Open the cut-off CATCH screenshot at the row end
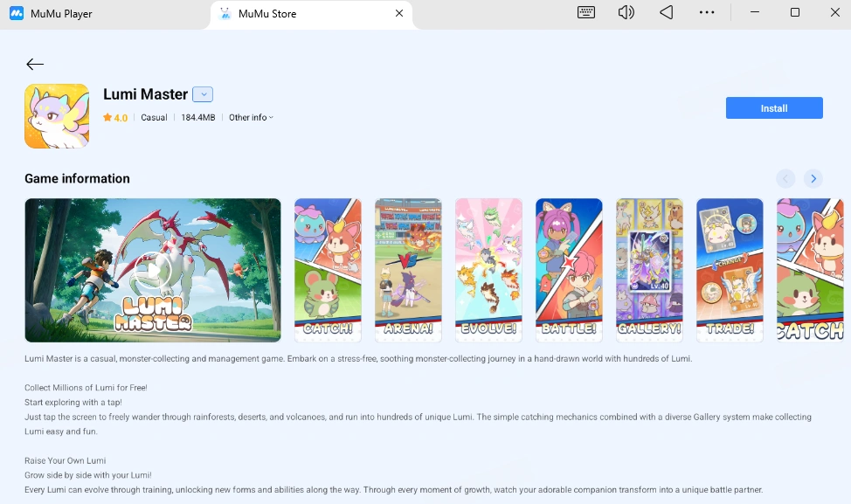Screen dimensions: 851x504 810,270
